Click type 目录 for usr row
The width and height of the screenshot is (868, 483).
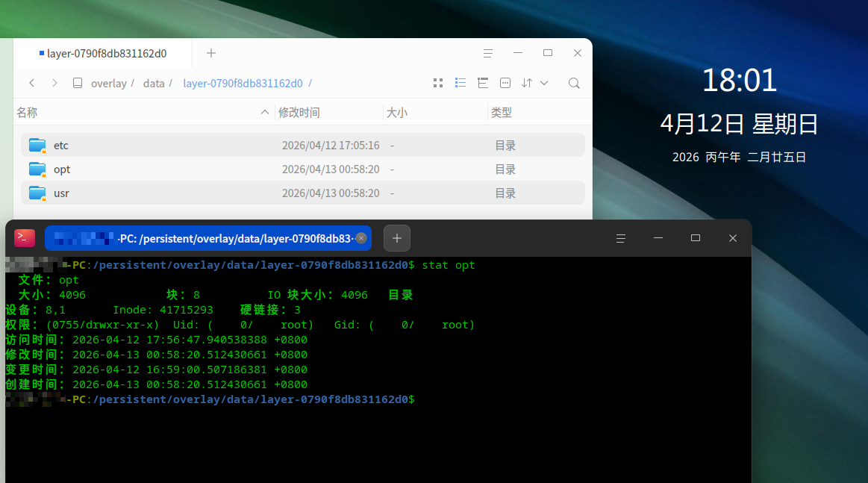[x=505, y=193]
